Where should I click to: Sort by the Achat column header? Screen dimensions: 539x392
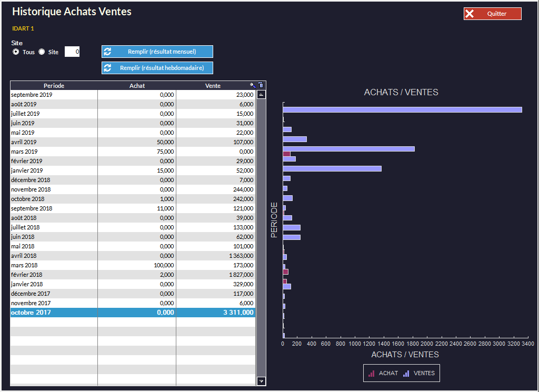[137, 86]
